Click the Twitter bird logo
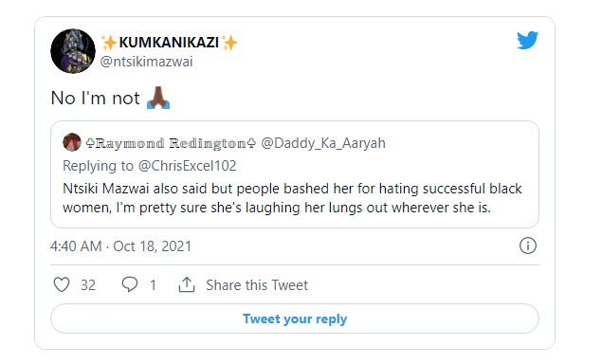602x364 pixels. tap(527, 40)
